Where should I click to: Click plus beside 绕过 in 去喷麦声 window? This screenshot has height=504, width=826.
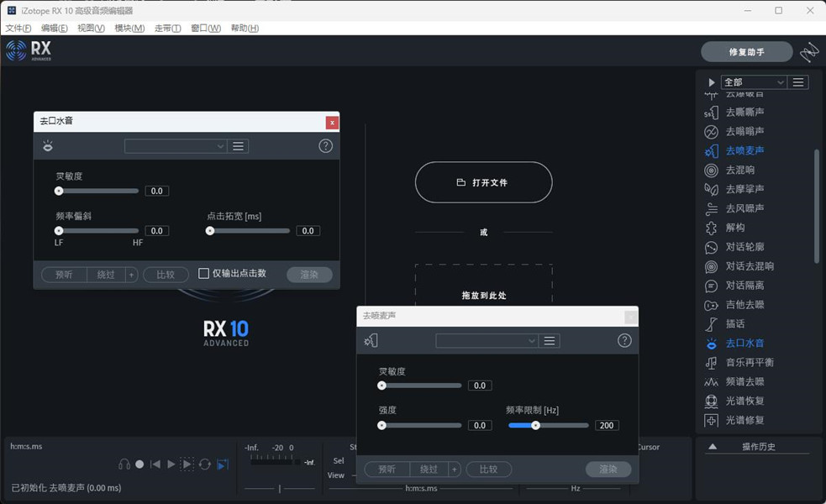point(454,470)
